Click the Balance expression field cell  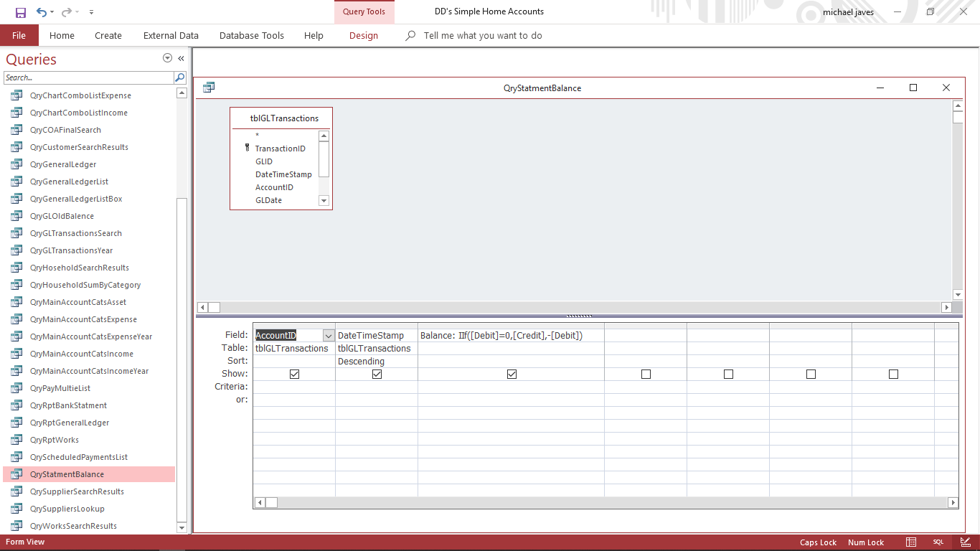(x=511, y=335)
